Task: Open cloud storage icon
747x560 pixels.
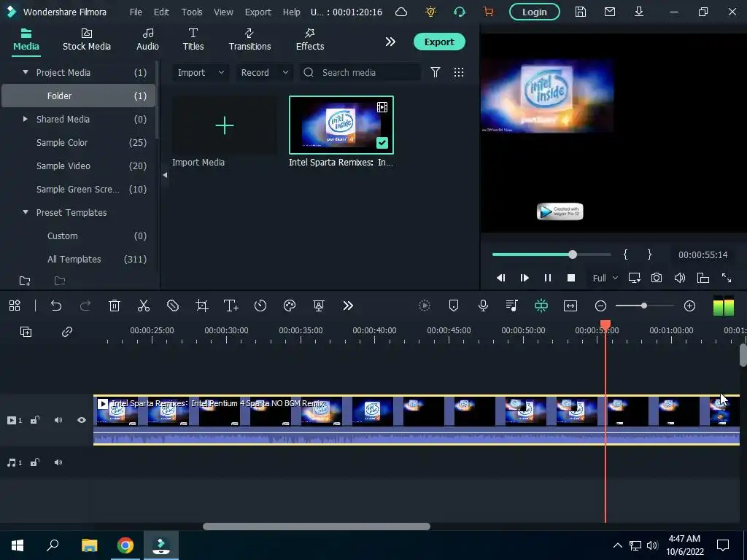Action: coord(402,12)
